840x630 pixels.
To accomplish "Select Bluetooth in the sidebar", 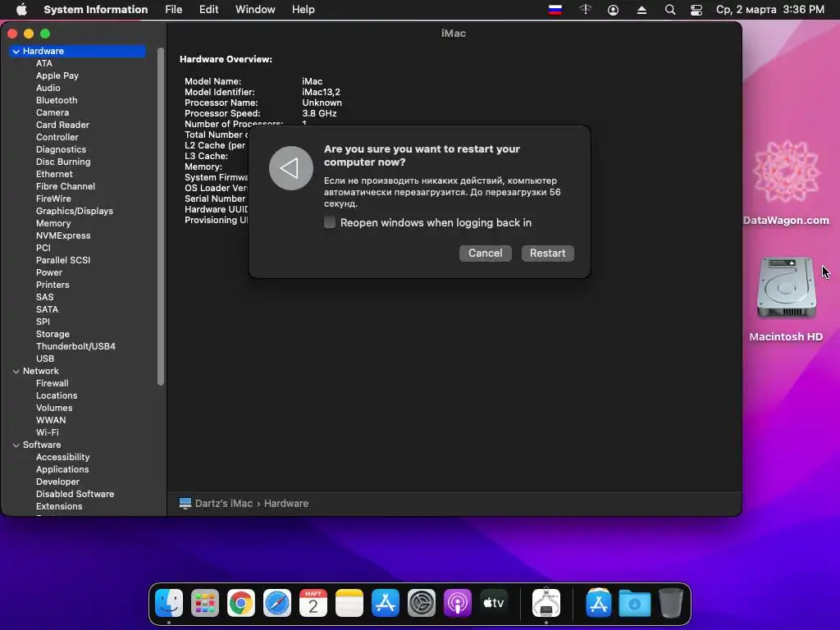I will click(57, 100).
